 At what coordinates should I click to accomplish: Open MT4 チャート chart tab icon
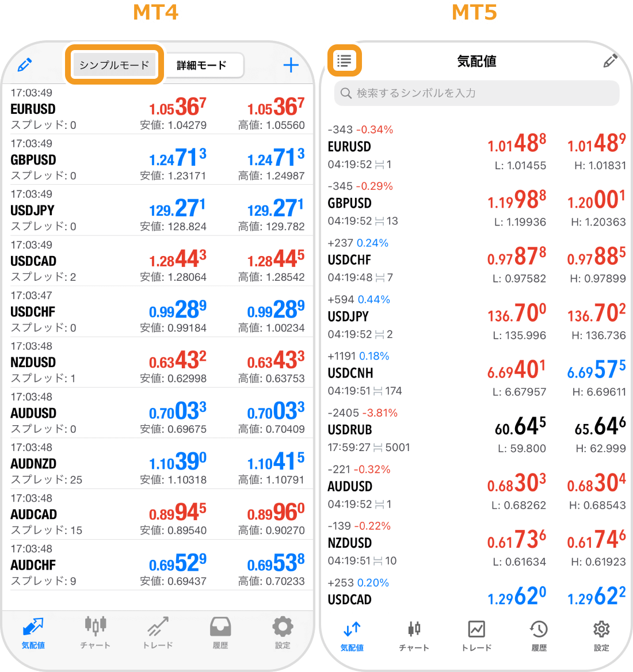[x=95, y=627]
